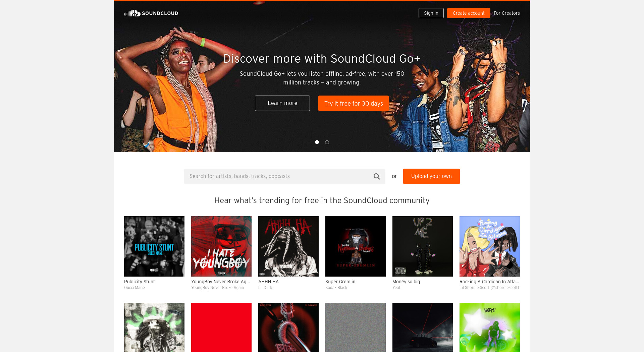Open the Gucci Mane artist link
644x352 pixels.
coord(135,288)
